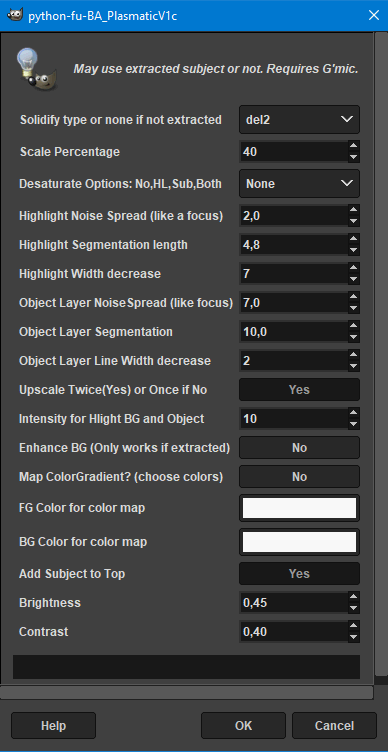Click the Intensity value field showing 10
Viewport: 388px width, 752px height.
pos(294,419)
